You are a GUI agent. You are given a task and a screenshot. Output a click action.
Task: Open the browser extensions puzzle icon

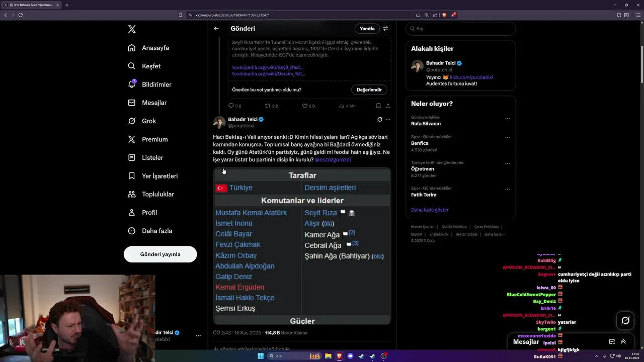click(x=618, y=15)
